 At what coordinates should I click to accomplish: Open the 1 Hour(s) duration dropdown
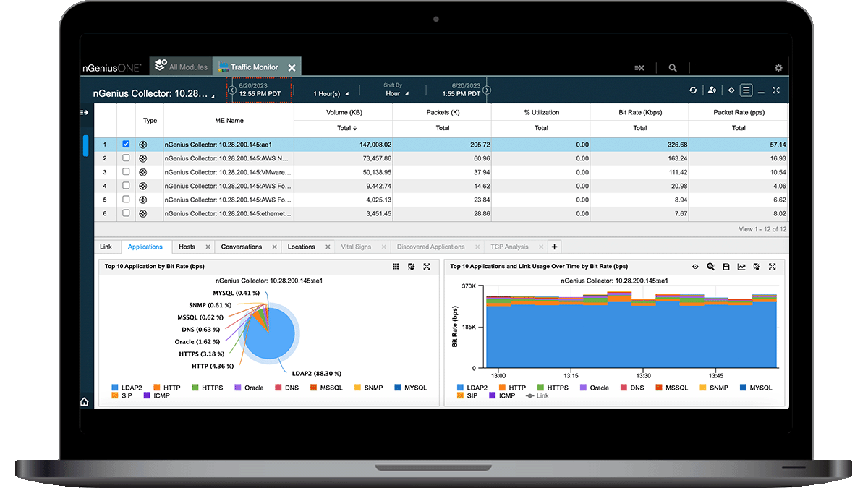click(x=331, y=94)
